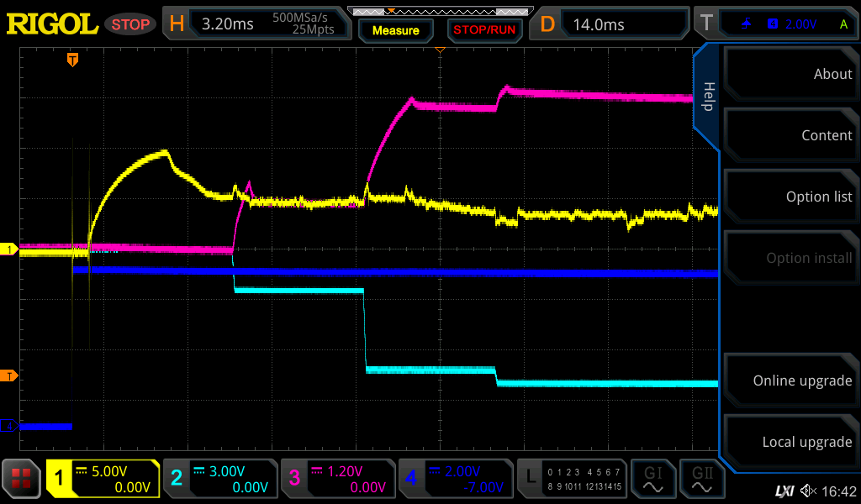Select the channel 1 ground level marker
Image resolution: width=861 pixels, height=504 pixels.
tap(10, 249)
